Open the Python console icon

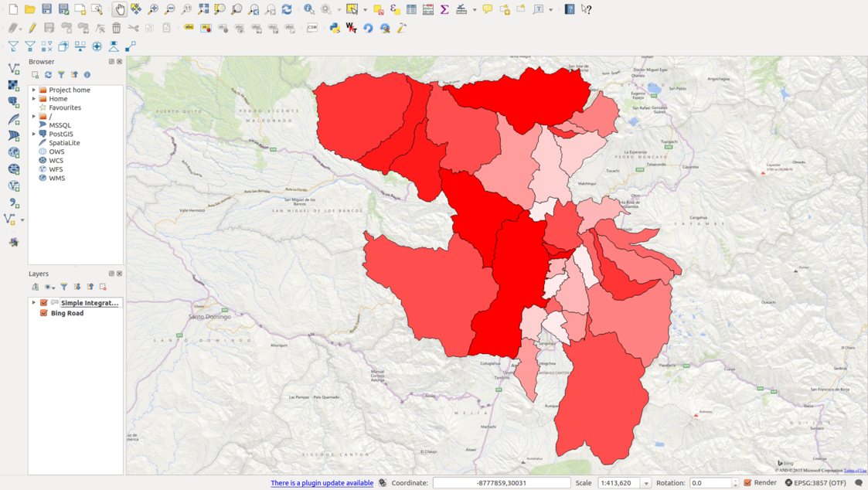click(x=334, y=28)
